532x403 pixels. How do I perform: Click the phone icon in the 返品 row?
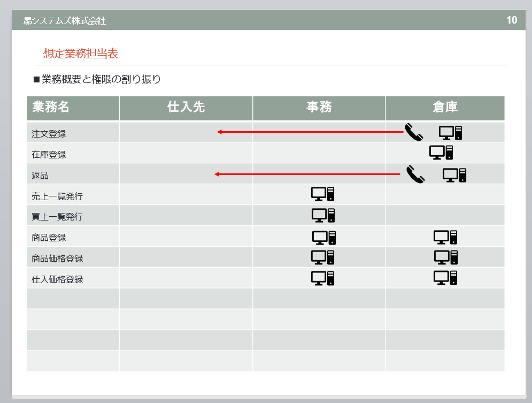point(415,174)
